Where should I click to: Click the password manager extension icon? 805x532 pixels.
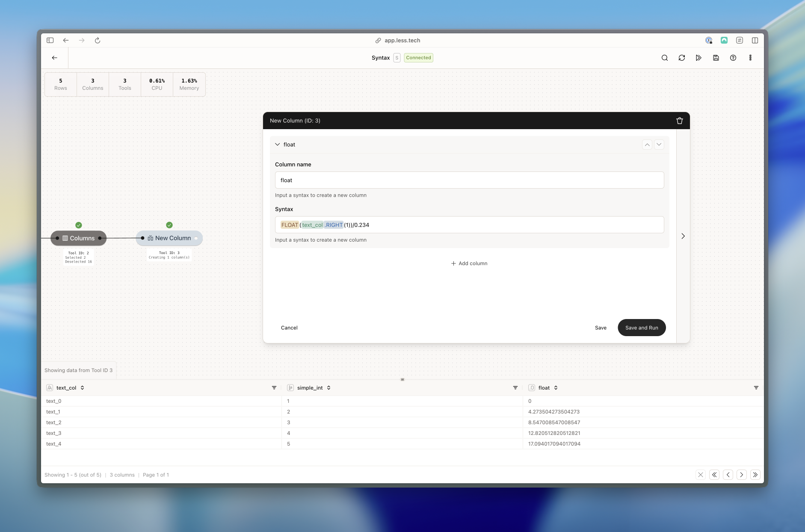click(x=709, y=40)
